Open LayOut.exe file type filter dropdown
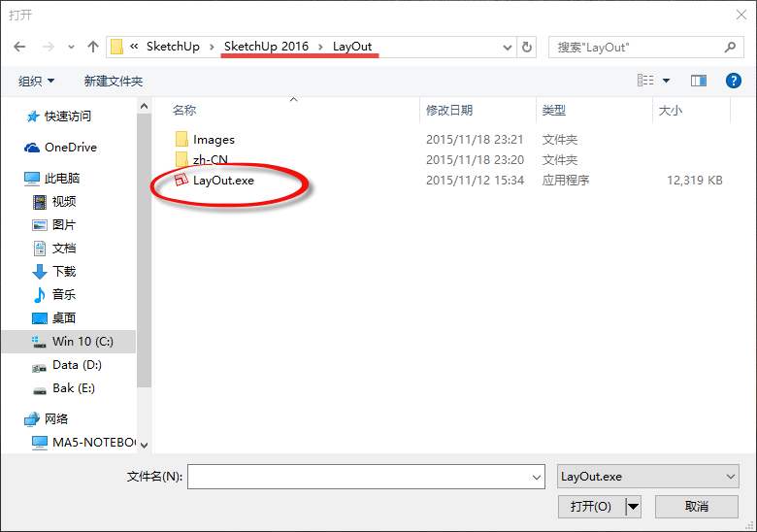Image resolution: width=757 pixels, height=532 pixels. (648, 477)
